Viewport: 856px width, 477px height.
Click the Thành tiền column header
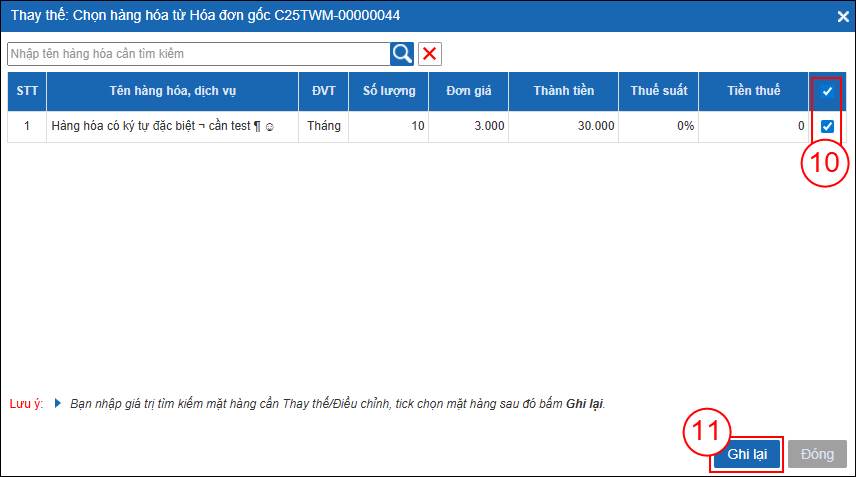tap(563, 91)
